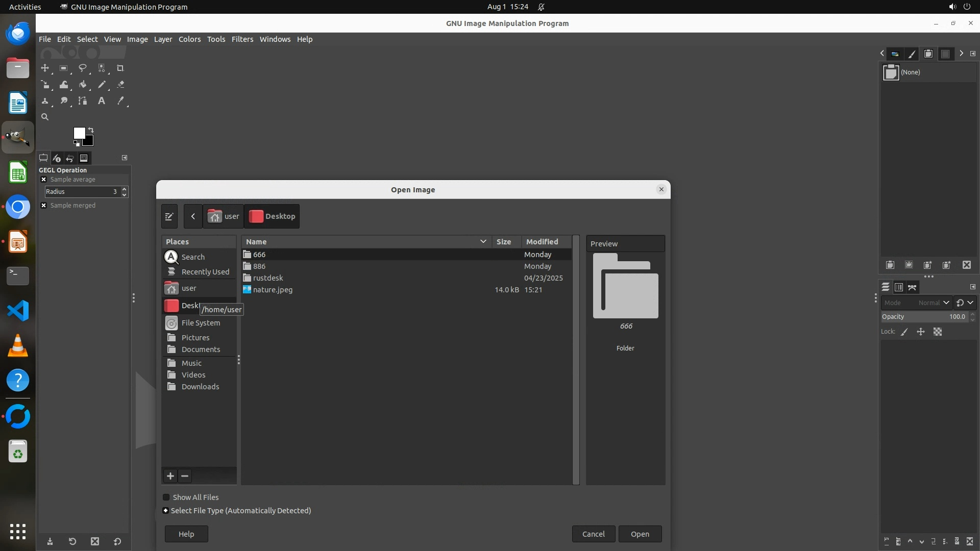Image resolution: width=980 pixels, height=551 pixels.
Task: Select the Bucket Fill tool
Action: click(x=83, y=85)
